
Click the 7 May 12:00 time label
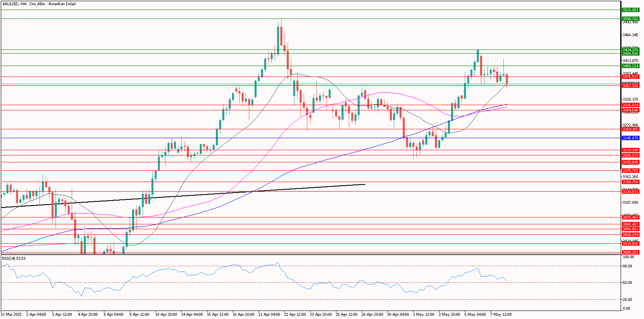[501, 315]
